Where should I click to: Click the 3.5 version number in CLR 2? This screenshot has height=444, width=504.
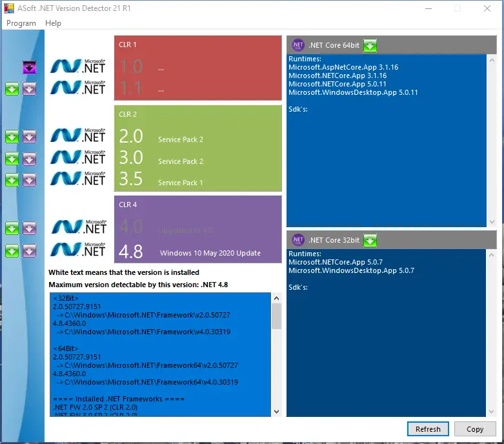click(x=130, y=179)
